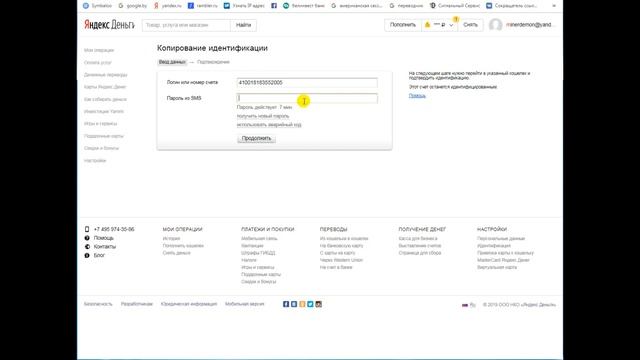
Task: Click the Продолжить button
Action: 256,138
